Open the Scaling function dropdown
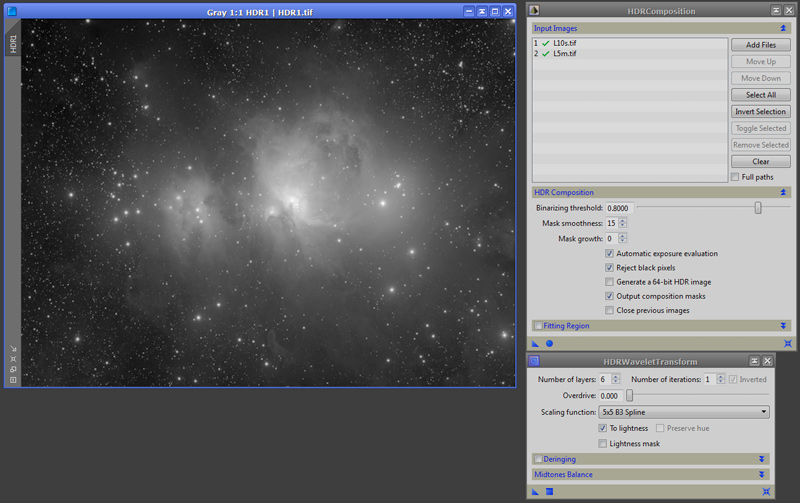 (x=683, y=411)
